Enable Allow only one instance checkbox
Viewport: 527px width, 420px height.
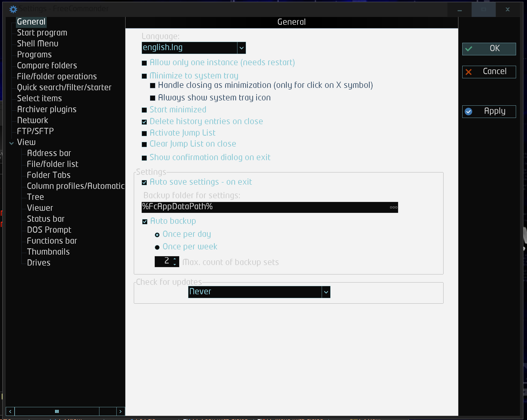(x=144, y=63)
